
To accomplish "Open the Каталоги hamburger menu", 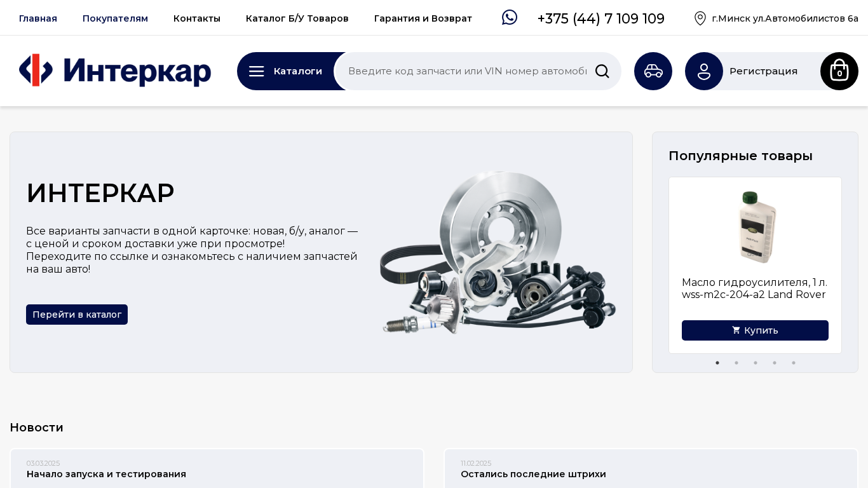I will click(286, 71).
